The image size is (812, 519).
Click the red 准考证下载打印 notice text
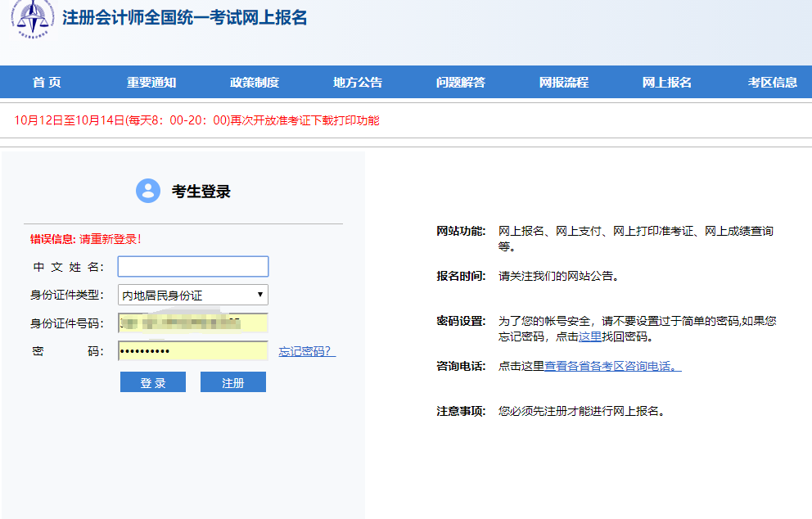(197, 120)
